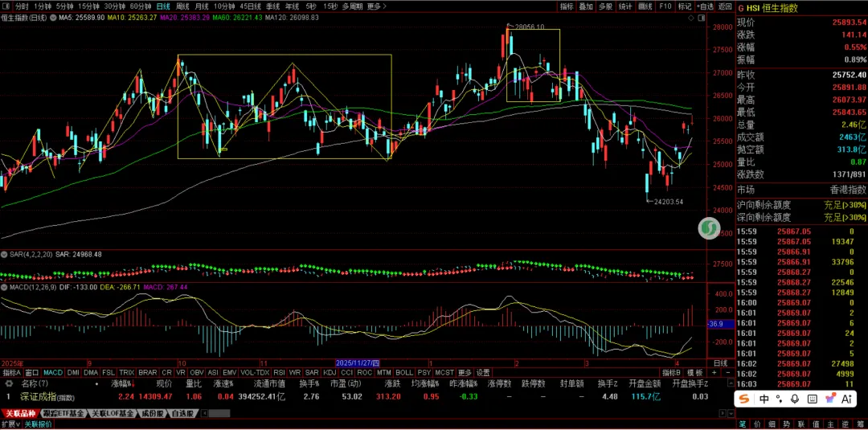Toggle right panel icon near MA header
The image size is (868, 430).
tap(702, 18)
